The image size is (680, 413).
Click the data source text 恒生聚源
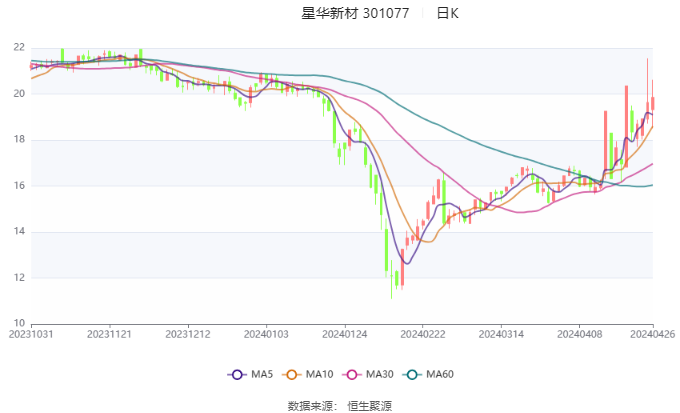coord(369,405)
